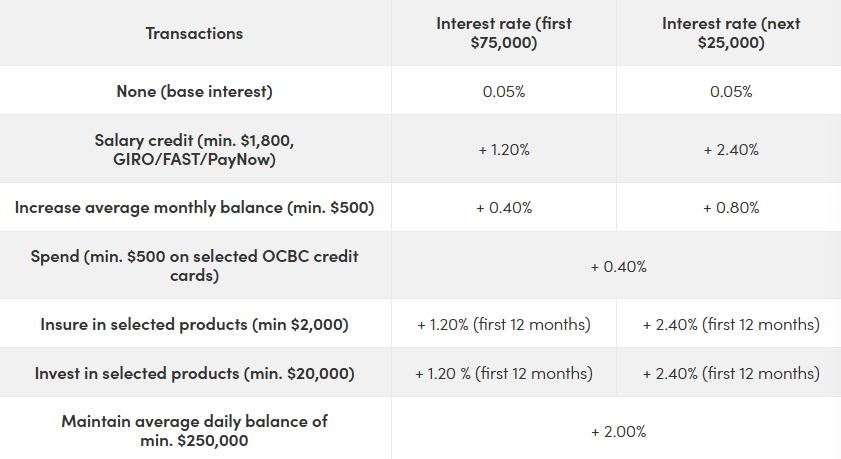The height and width of the screenshot is (459, 841).
Task: Select 'Invest in selected products' row label
Action: pyautogui.click(x=194, y=373)
